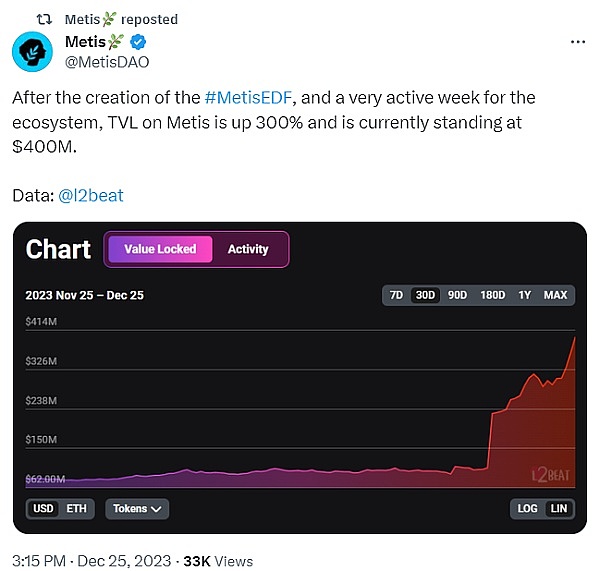Select the 90D time range
This screenshot has width=600, height=571.
(x=458, y=295)
